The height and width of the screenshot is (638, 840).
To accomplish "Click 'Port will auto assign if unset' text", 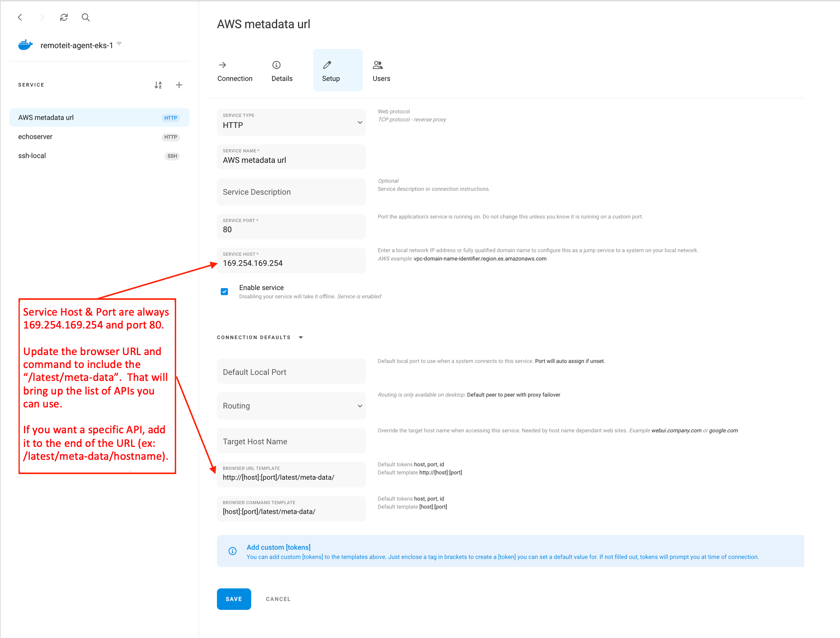I will (570, 361).
